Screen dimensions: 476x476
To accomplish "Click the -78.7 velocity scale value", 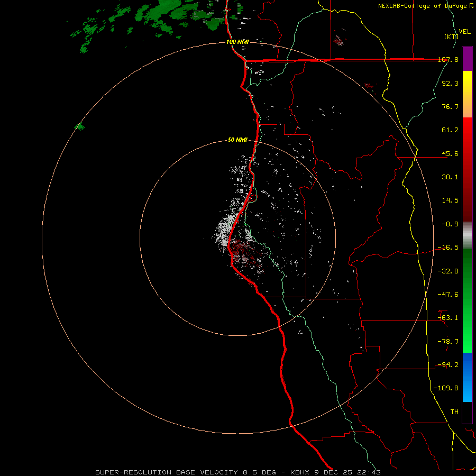I will [448, 342].
